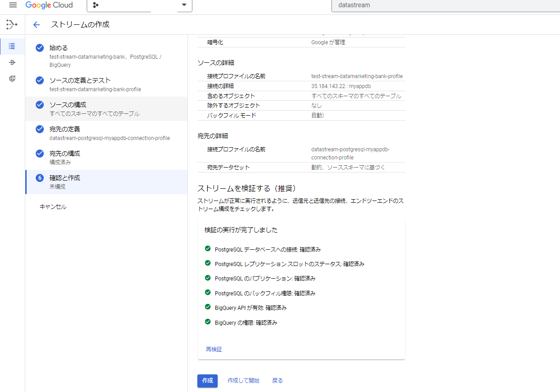Click the 作成 button
The width and height of the screenshot is (560, 392).
207,381
